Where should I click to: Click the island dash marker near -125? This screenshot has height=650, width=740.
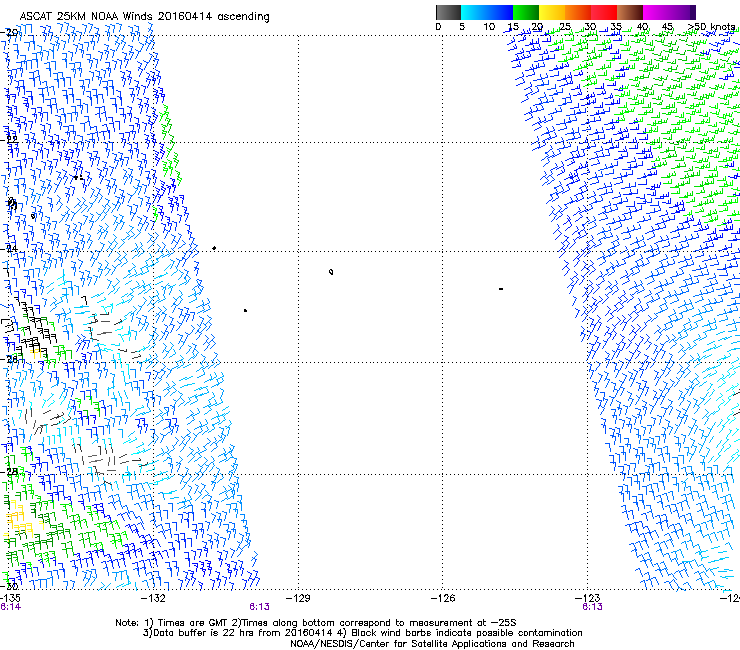click(x=501, y=288)
